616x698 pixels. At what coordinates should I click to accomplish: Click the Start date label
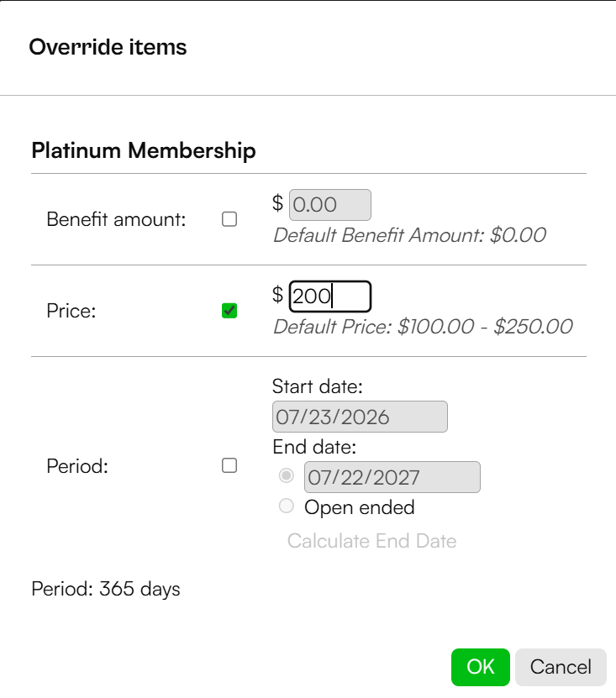[318, 386]
